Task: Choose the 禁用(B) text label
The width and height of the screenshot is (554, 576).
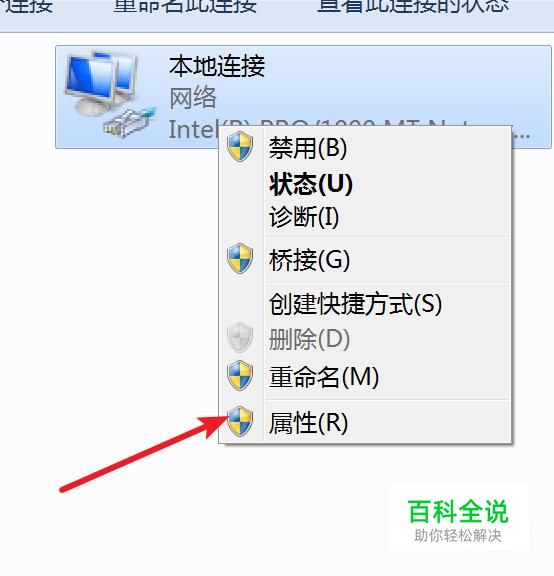Action: [x=307, y=148]
